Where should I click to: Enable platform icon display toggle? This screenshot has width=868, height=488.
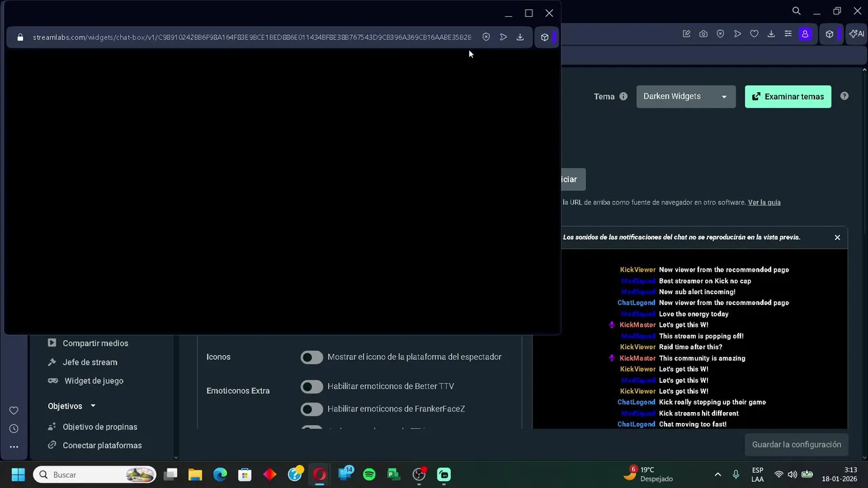[312, 357]
